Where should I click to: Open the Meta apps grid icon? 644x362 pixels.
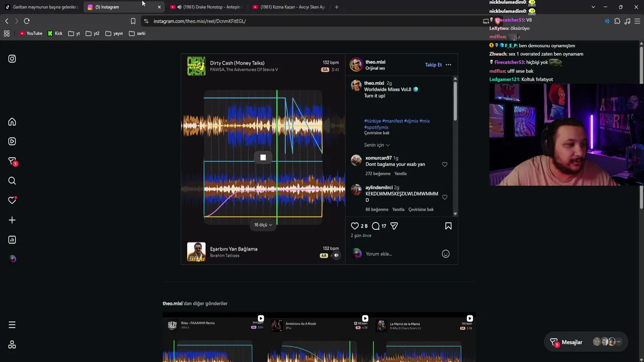12,345
